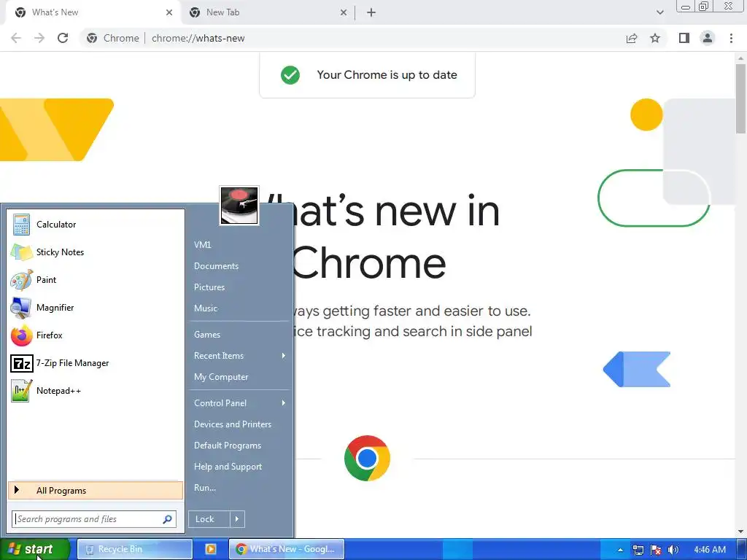Click the scrollbar down arrow in Chrome
747x560 pixels.
pos(741,532)
